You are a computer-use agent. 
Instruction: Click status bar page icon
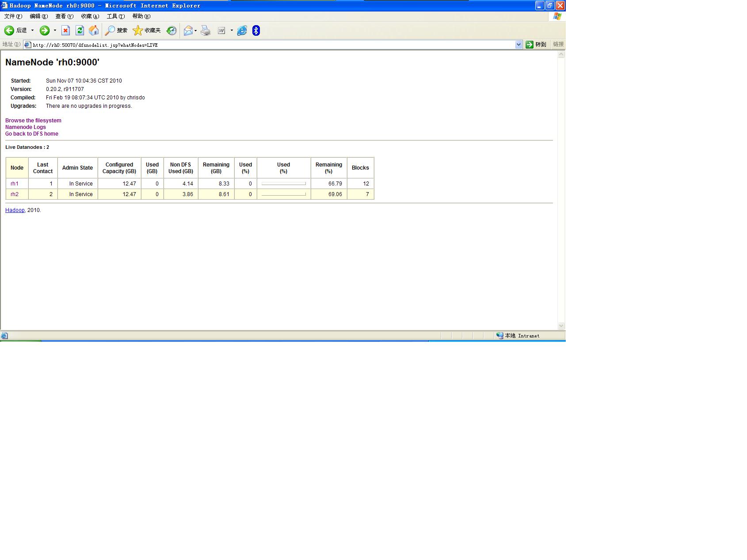coord(4,336)
